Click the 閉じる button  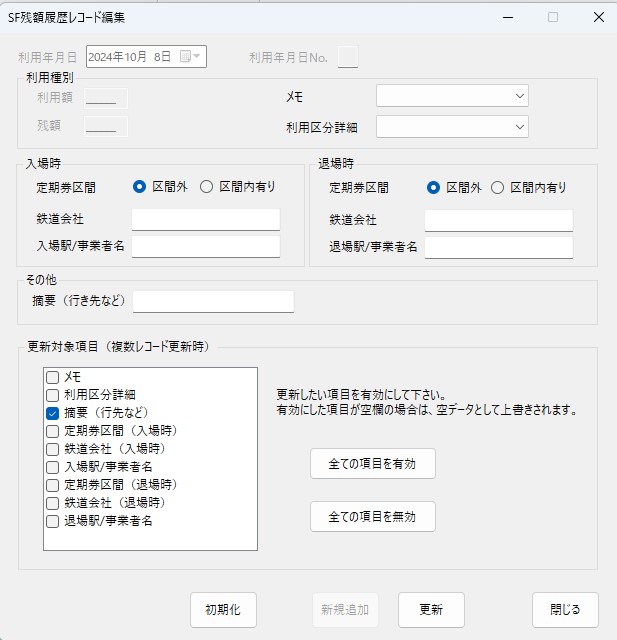click(x=565, y=610)
